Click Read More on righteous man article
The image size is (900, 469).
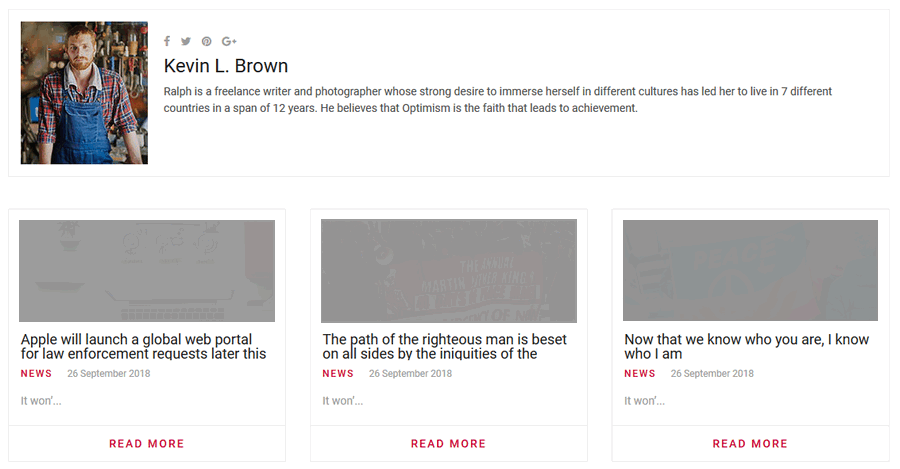tap(449, 443)
